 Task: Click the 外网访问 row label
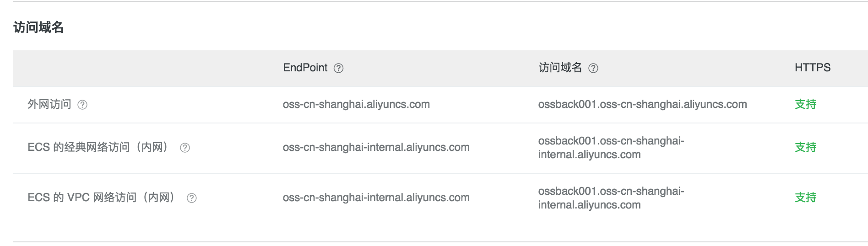click(x=49, y=104)
